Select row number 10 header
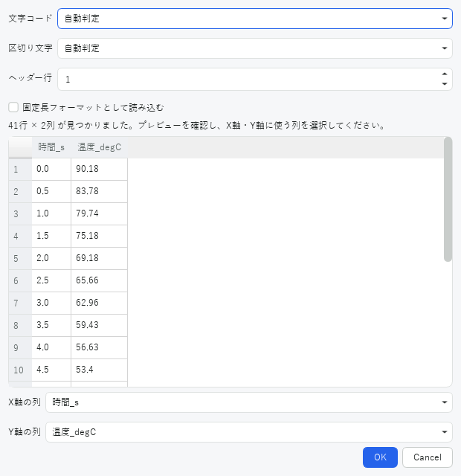 [x=20, y=370]
